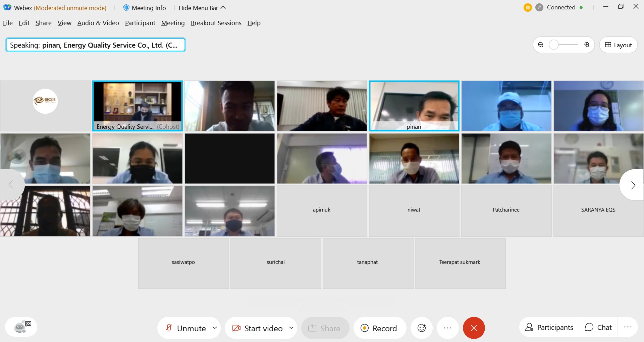Select the Patcharinee participant tile
This screenshot has height=342, width=644.
pos(506,211)
